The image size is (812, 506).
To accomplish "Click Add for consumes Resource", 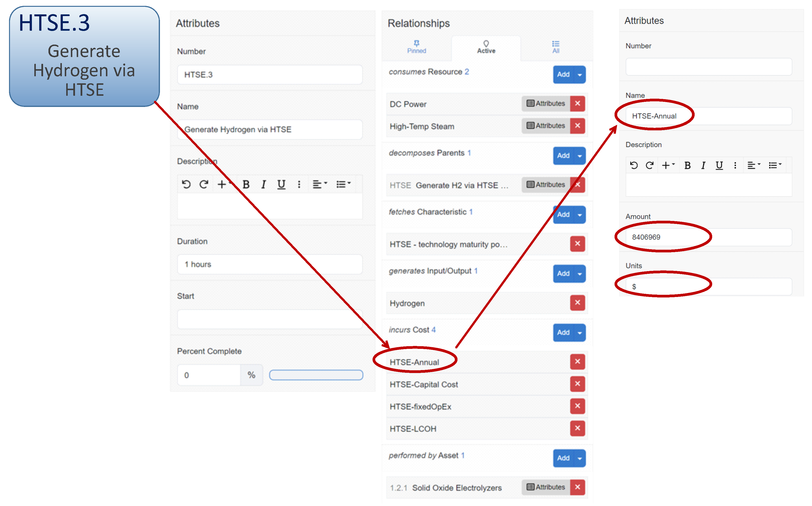I will (x=563, y=75).
